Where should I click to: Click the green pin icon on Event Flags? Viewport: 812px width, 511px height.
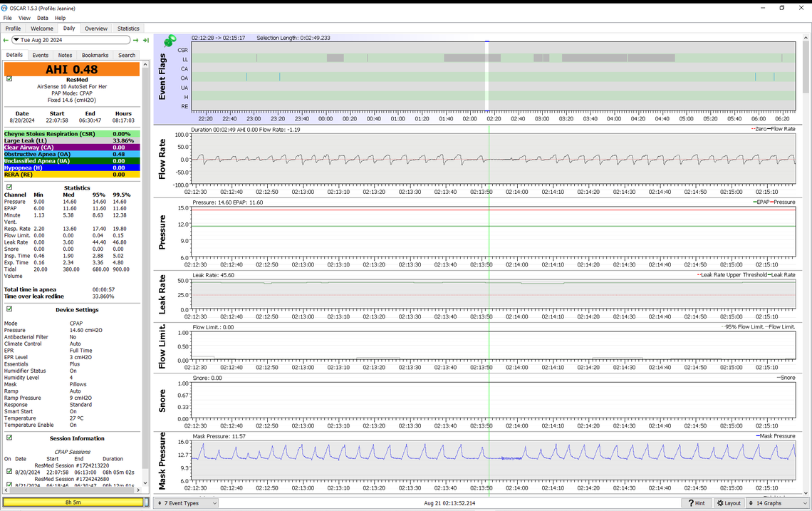(170, 41)
